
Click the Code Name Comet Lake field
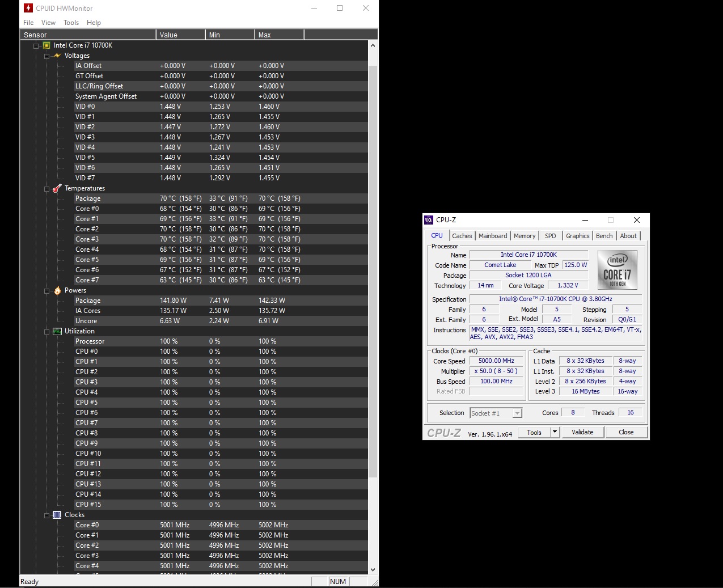click(500, 265)
